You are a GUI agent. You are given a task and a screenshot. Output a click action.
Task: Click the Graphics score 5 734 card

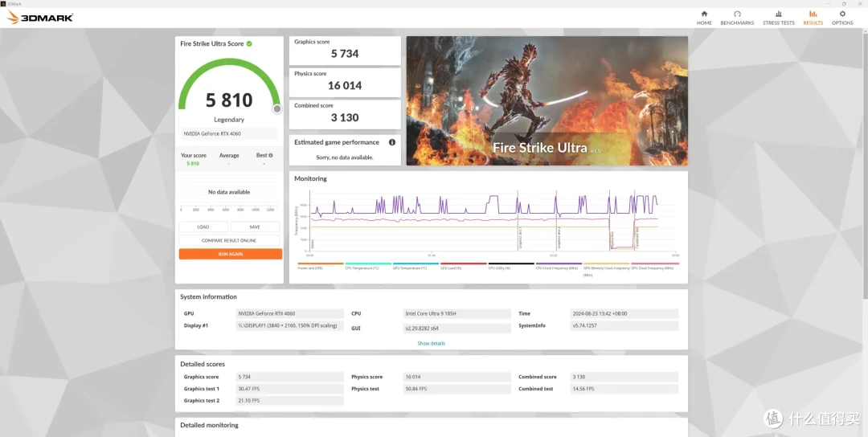(x=345, y=51)
